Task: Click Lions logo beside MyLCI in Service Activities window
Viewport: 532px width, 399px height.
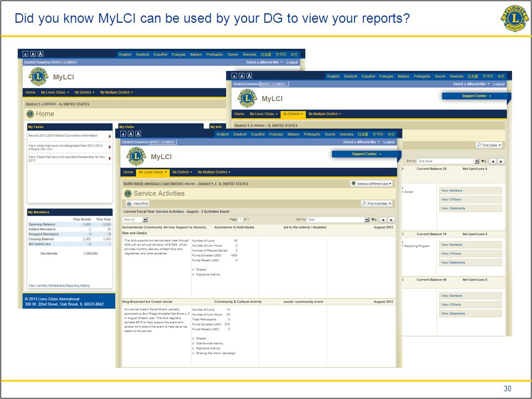Action: pyautogui.click(x=136, y=156)
